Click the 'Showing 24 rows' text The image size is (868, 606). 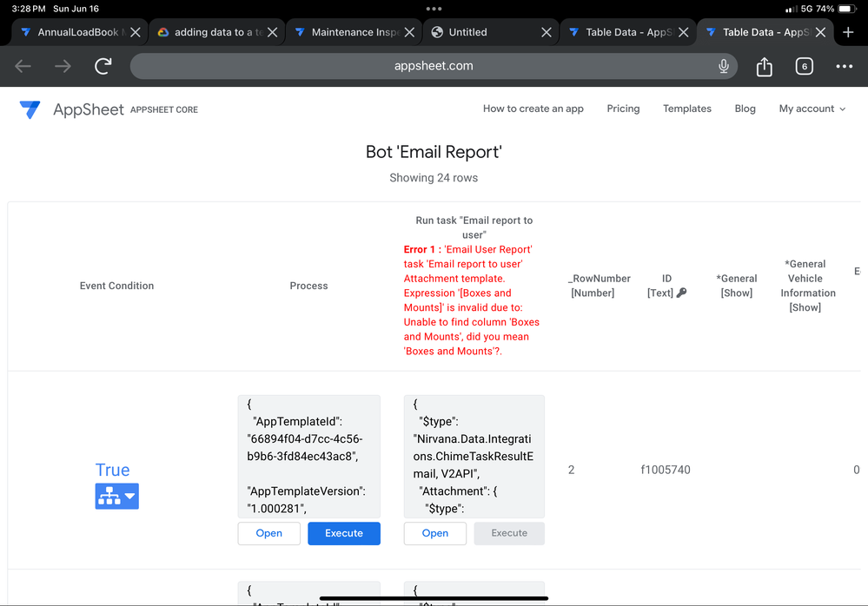coord(434,177)
